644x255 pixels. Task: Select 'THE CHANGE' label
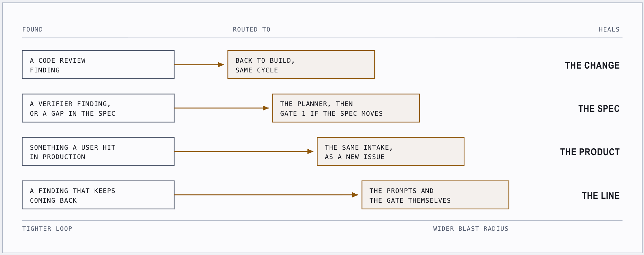click(592, 65)
